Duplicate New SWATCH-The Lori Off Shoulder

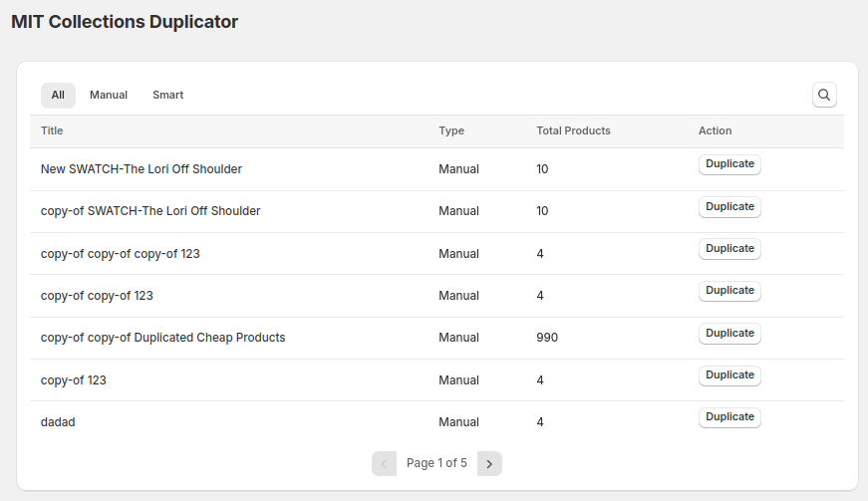click(x=729, y=164)
